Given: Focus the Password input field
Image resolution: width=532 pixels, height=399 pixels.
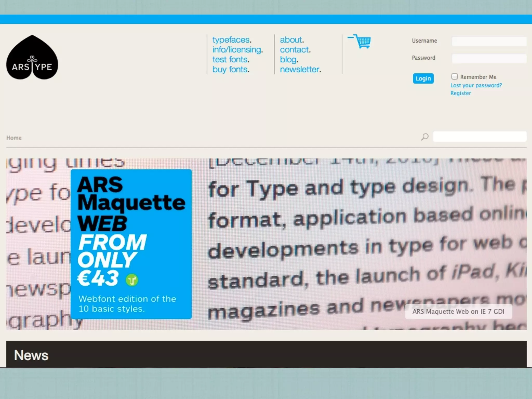Looking at the screenshot, I should [x=489, y=58].
